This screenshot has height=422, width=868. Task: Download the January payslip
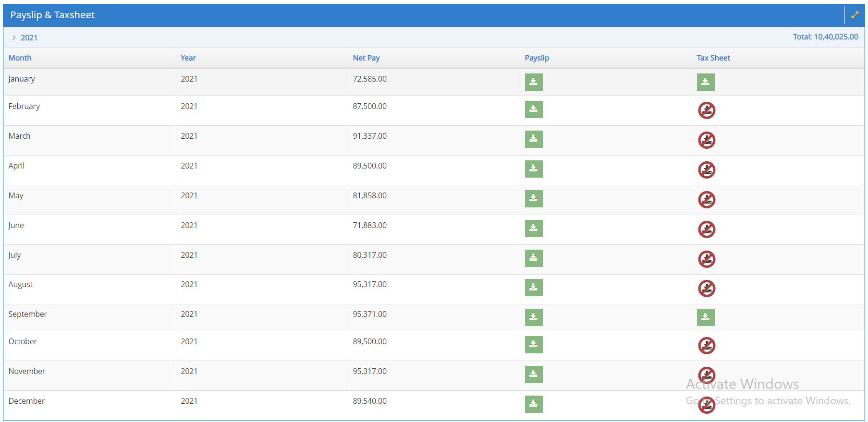pos(533,82)
